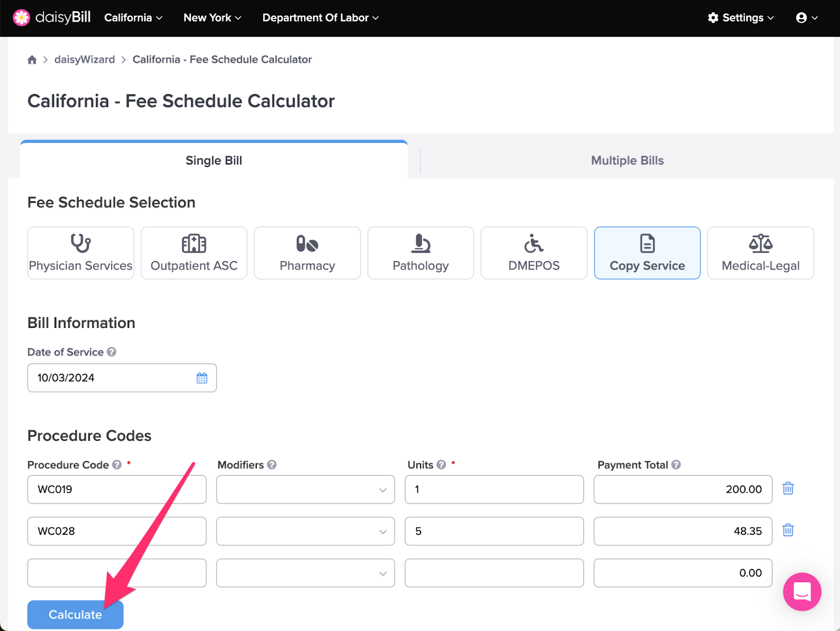Show help for Date of Service
840x631 pixels.
click(112, 352)
